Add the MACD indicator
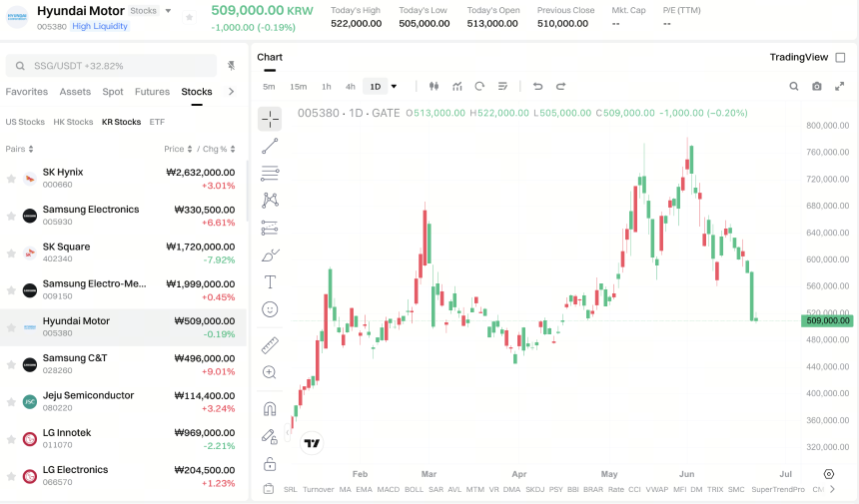The image size is (859, 504). 389,489
